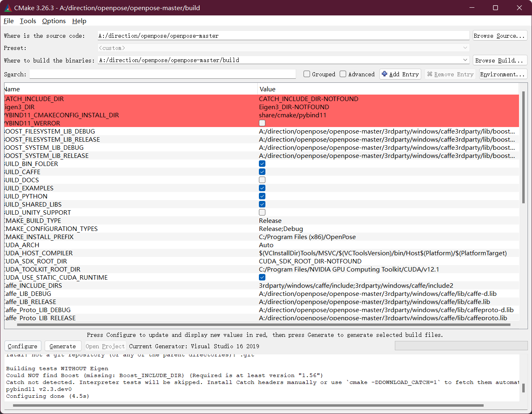Open the File menu
Image resolution: width=532 pixels, height=414 pixels.
point(9,21)
